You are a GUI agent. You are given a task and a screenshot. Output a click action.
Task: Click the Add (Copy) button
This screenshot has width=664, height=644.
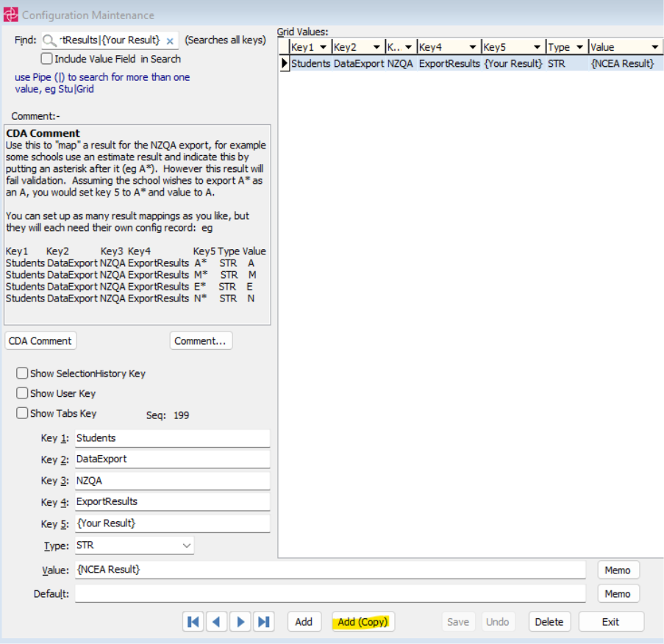point(363,621)
